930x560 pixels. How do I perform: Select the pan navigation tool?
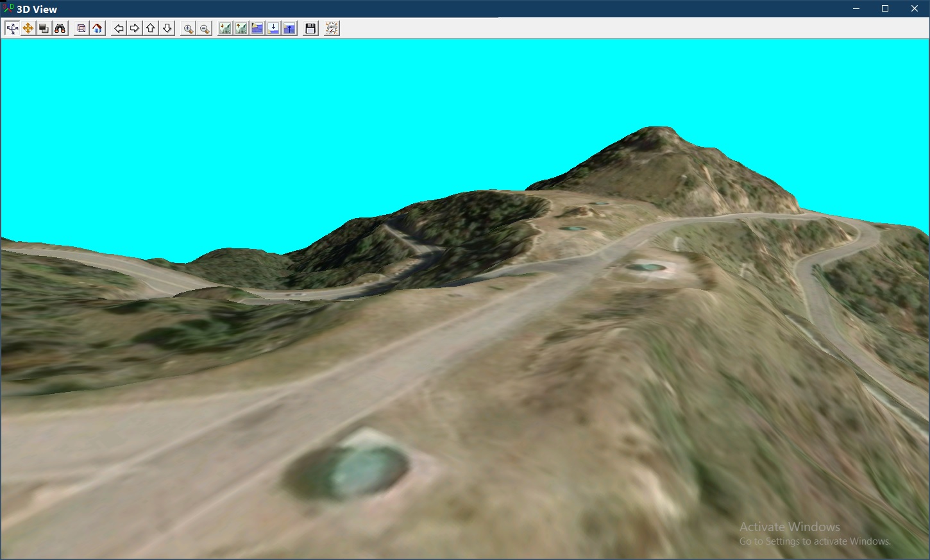click(12, 28)
